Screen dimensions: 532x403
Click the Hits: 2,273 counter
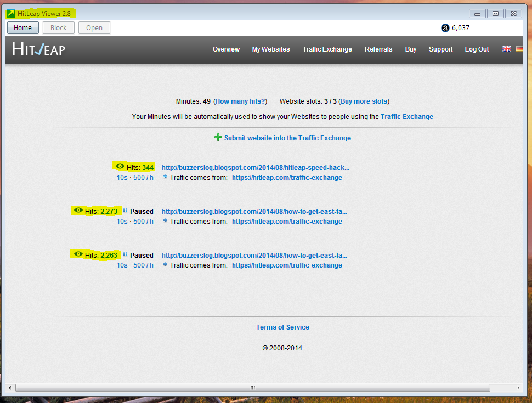point(101,211)
